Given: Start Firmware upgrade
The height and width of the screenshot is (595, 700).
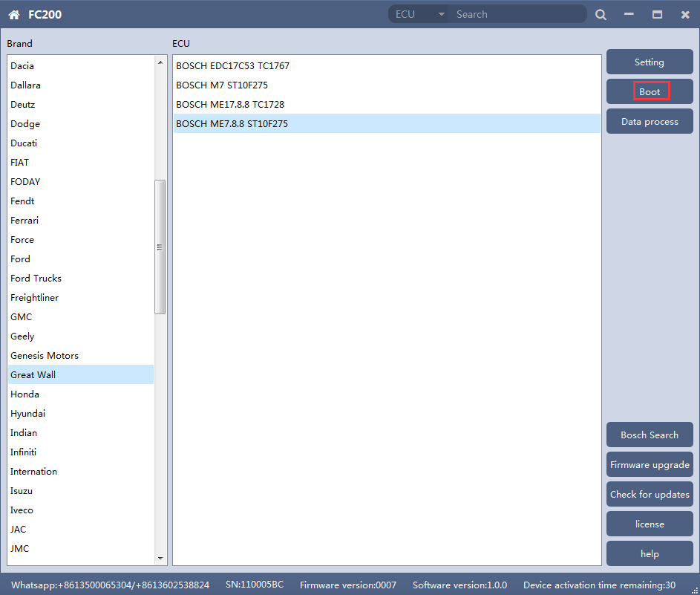Looking at the screenshot, I should 650,464.
